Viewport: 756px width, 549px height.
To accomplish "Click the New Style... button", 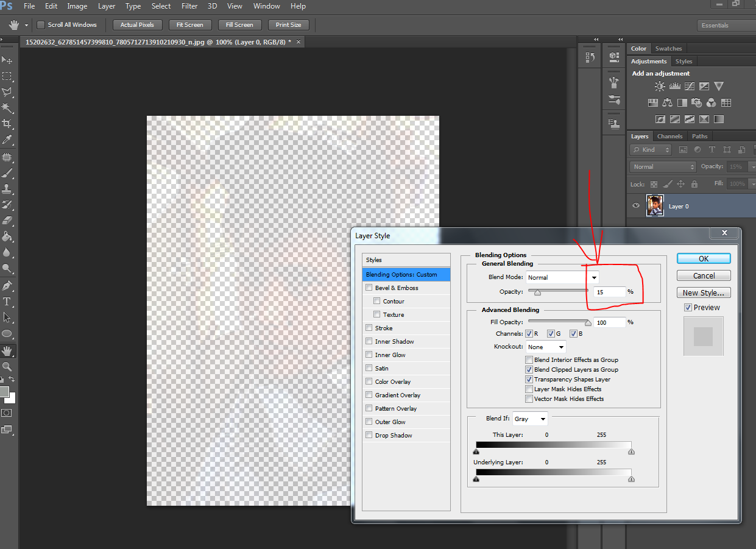I will [x=704, y=292].
